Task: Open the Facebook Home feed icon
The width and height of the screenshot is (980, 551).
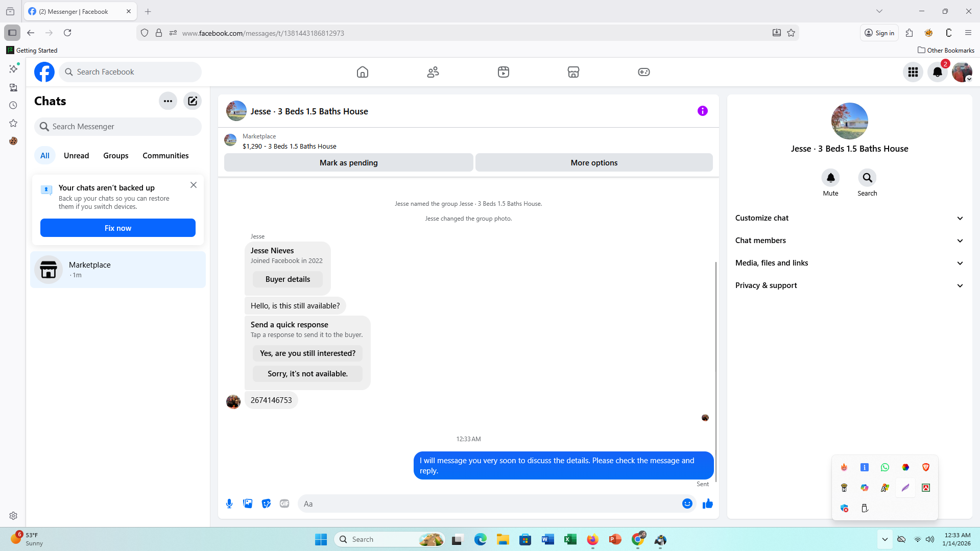Action: coord(362,72)
